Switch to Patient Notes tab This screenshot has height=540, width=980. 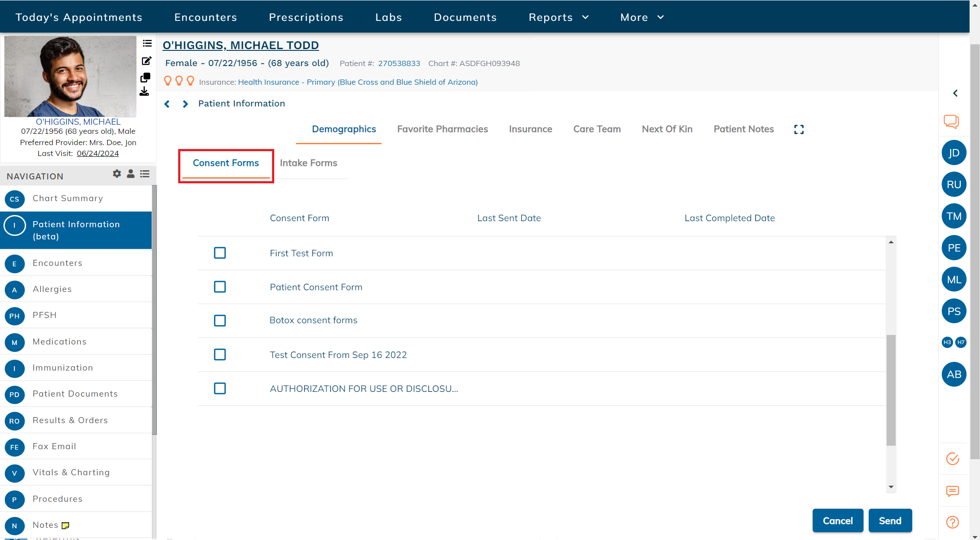[744, 129]
